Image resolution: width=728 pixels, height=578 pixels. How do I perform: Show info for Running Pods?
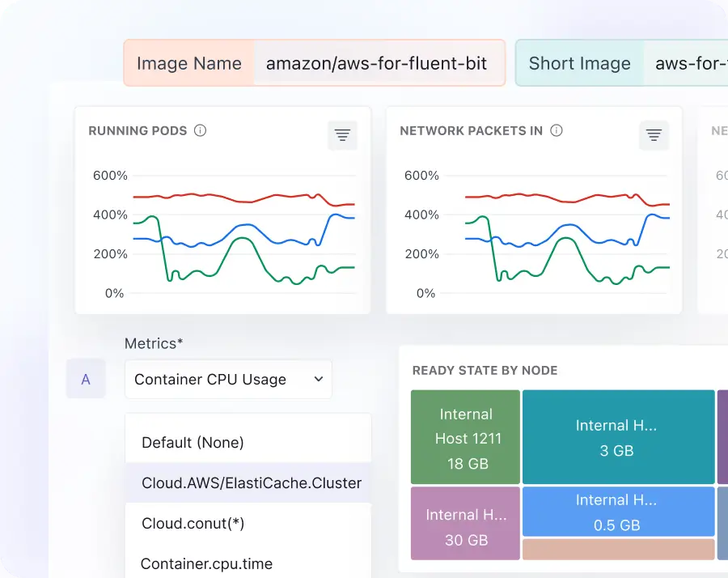(200, 130)
